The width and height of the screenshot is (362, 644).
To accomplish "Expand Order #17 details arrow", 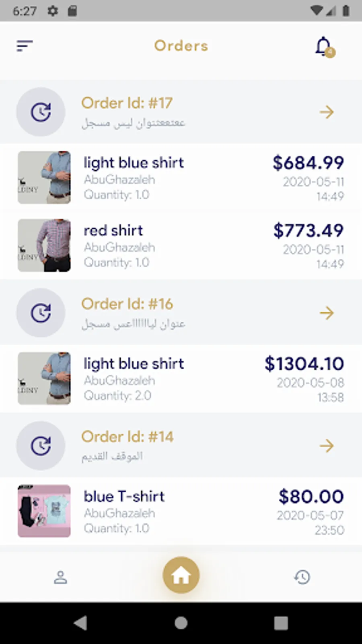I will coord(327,112).
